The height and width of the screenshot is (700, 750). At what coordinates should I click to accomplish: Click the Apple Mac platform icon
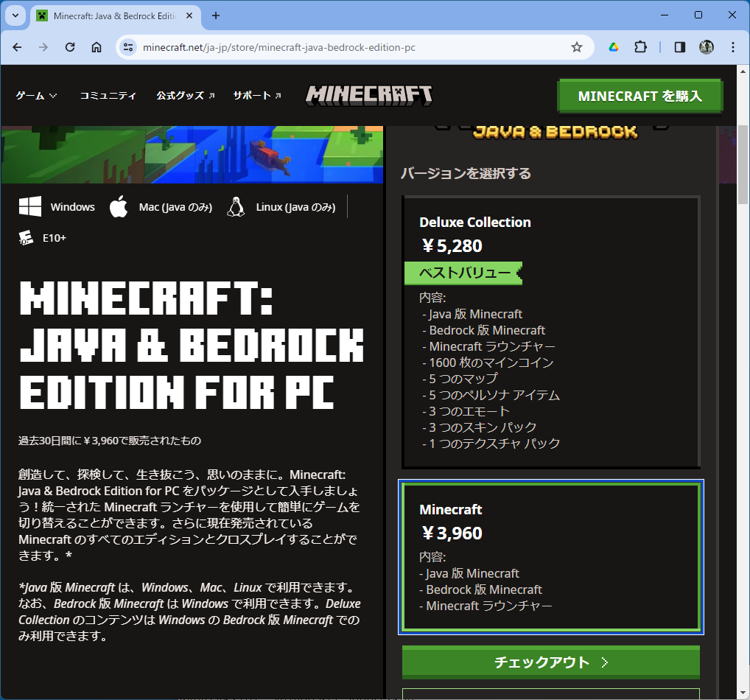(x=119, y=207)
